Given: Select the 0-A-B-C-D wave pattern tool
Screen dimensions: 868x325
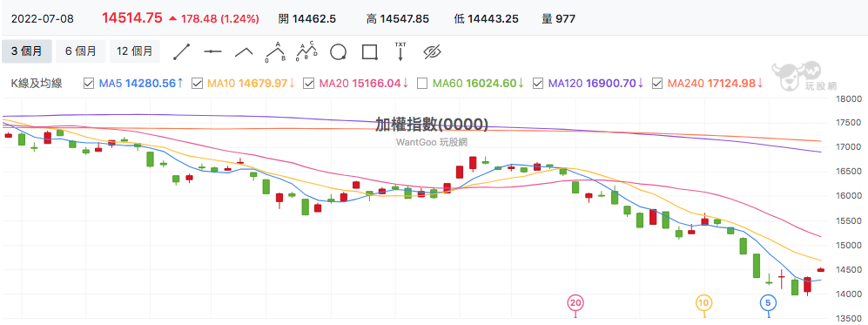Looking at the screenshot, I should tap(306, 51).
